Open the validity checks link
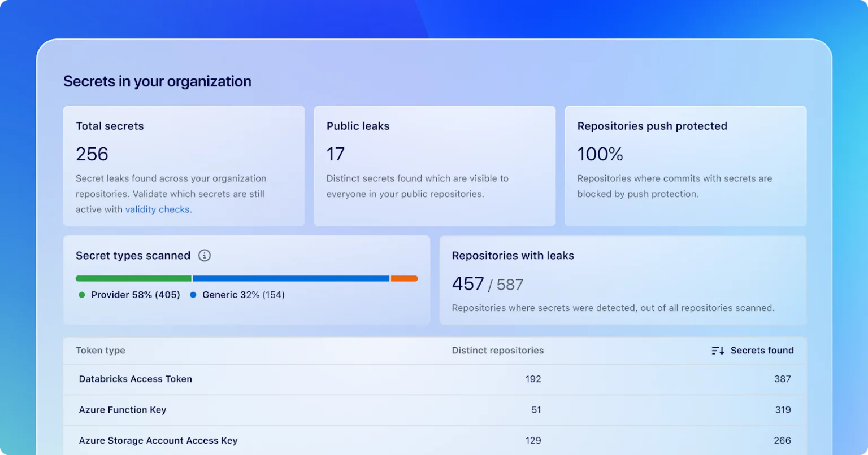This screenshot has width=868, height=455. click(157, 209)
